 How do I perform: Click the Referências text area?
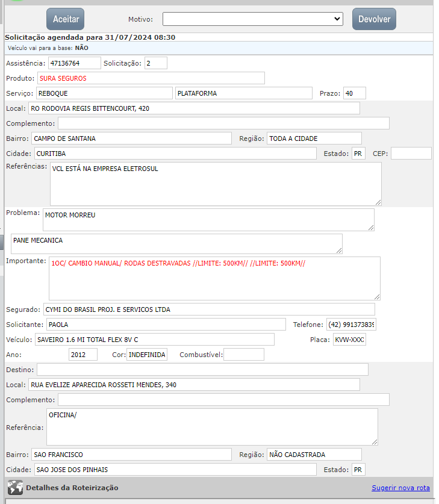[215, 184]
